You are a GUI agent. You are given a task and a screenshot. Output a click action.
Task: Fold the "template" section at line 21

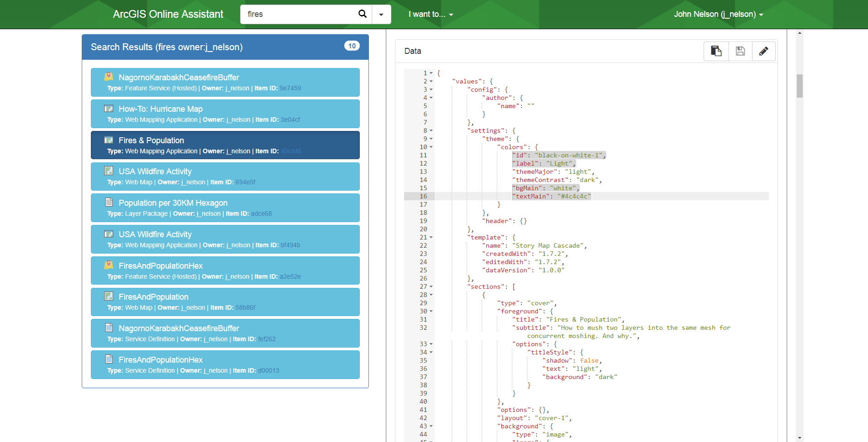(431, 237)
